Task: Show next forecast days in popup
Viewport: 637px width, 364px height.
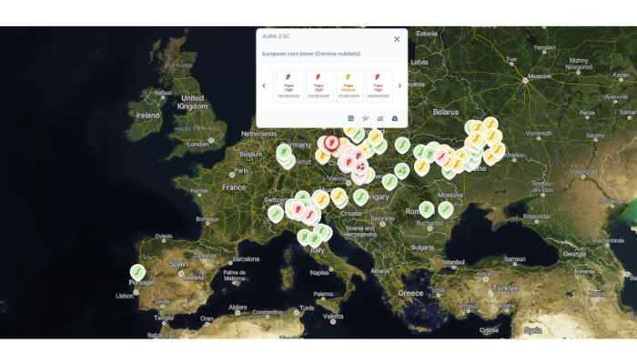Action: coord(399,86)
